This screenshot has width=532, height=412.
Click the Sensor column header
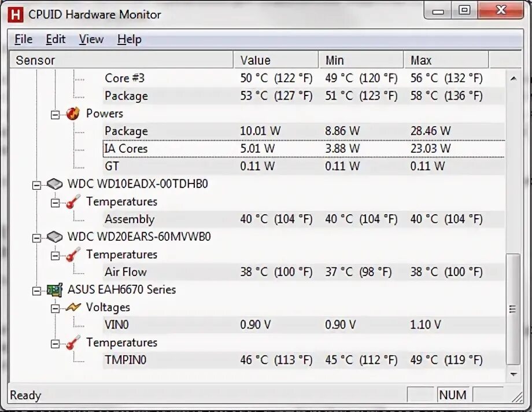point(121,60)
